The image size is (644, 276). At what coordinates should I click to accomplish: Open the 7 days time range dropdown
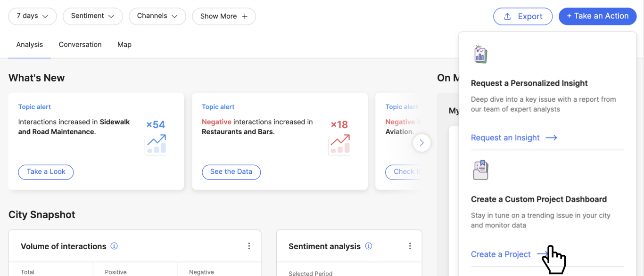tap(33, 16)
